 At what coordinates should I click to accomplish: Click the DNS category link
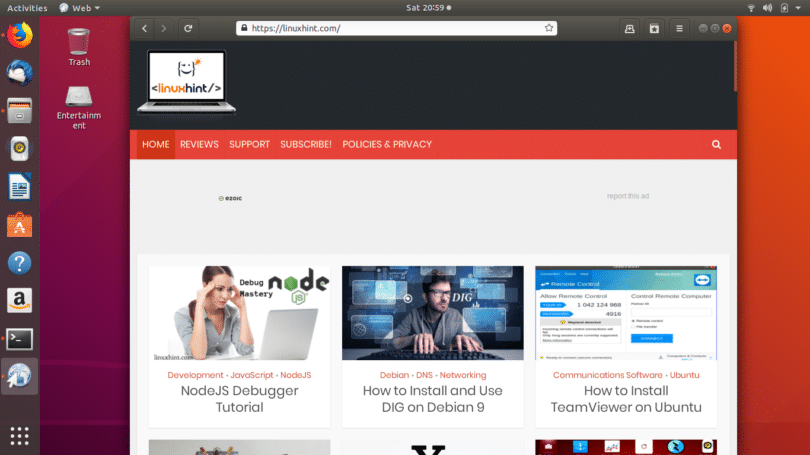[424, 375]
